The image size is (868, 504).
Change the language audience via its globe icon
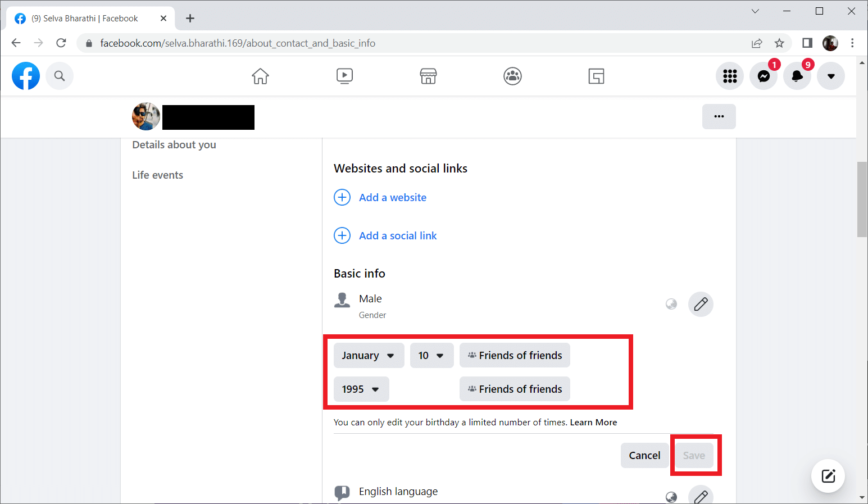pos(671,497)
